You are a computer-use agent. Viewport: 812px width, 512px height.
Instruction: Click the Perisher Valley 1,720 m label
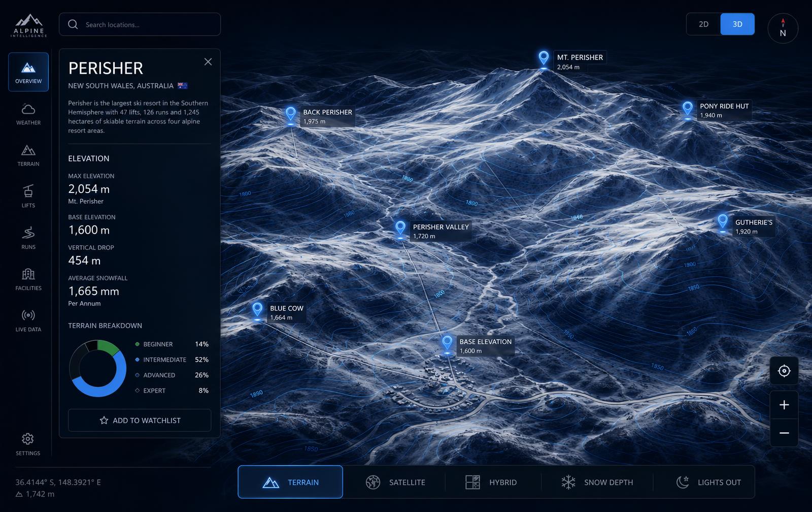click(441, 231)
